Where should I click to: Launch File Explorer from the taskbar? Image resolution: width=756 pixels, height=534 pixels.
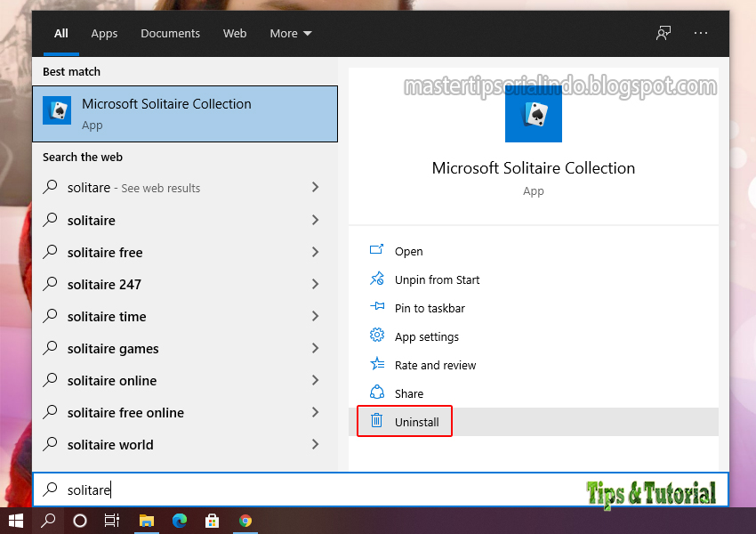(147, 521)
